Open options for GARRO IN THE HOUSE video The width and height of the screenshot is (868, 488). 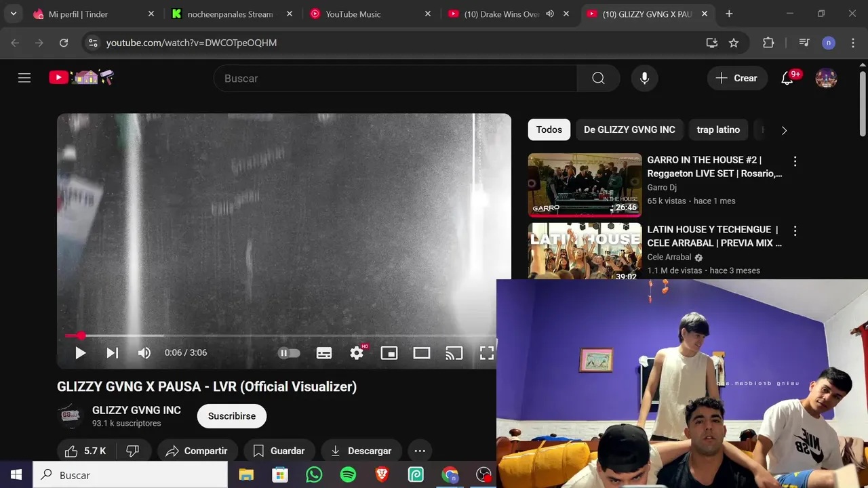[x=795, y=161]
